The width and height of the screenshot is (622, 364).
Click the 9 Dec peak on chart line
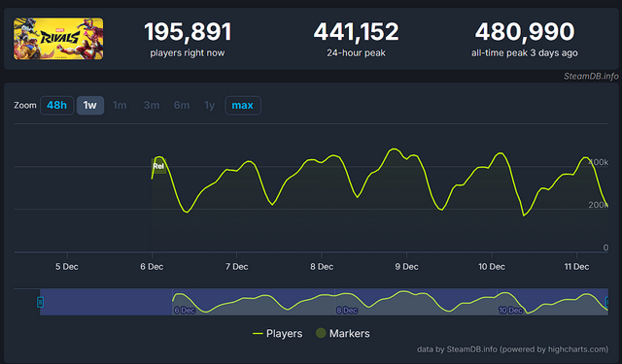coord(394,149)
